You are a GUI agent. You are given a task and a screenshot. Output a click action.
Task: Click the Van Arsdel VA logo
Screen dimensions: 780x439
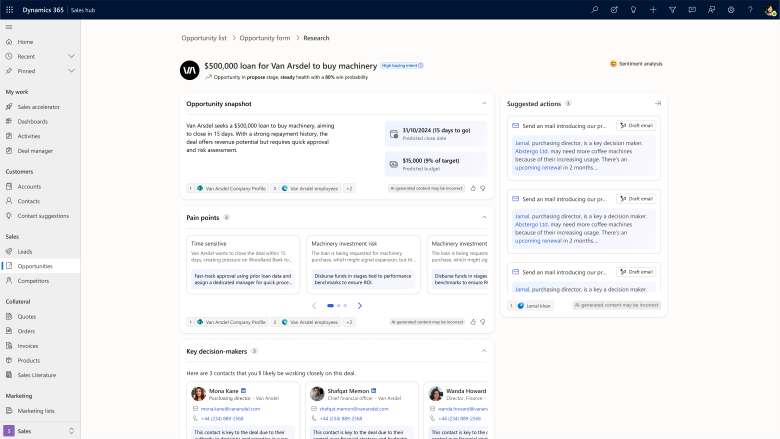(190, 71)
